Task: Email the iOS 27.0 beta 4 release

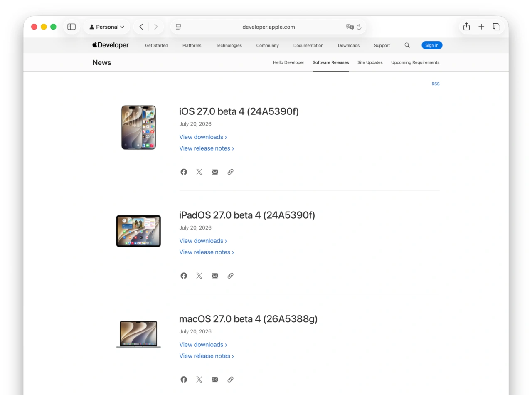Action: tap(215, 172)
